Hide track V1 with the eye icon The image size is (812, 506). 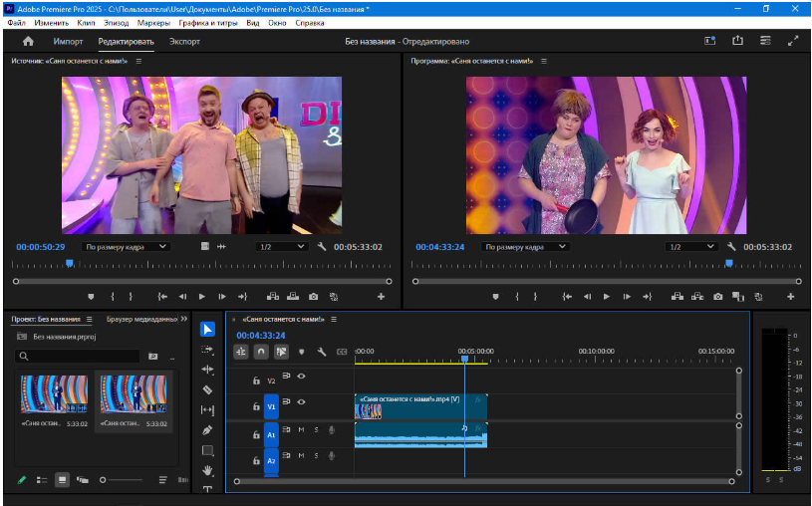pos(301,402)
